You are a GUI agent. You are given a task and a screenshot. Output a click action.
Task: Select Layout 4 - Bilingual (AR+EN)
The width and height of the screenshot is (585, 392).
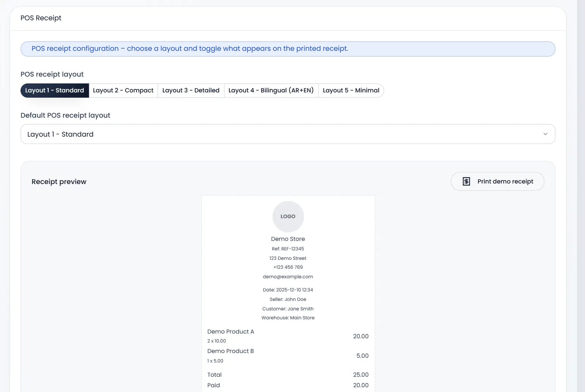[271, 91]
